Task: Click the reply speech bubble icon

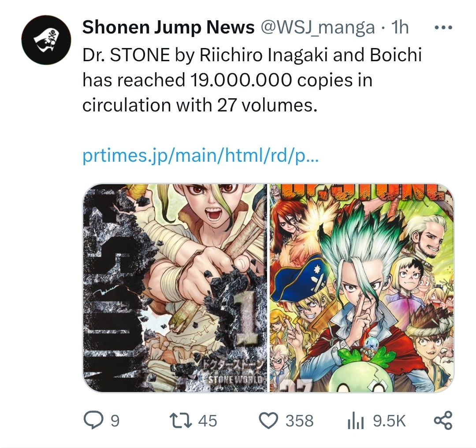Action: [x=93, y=420]
